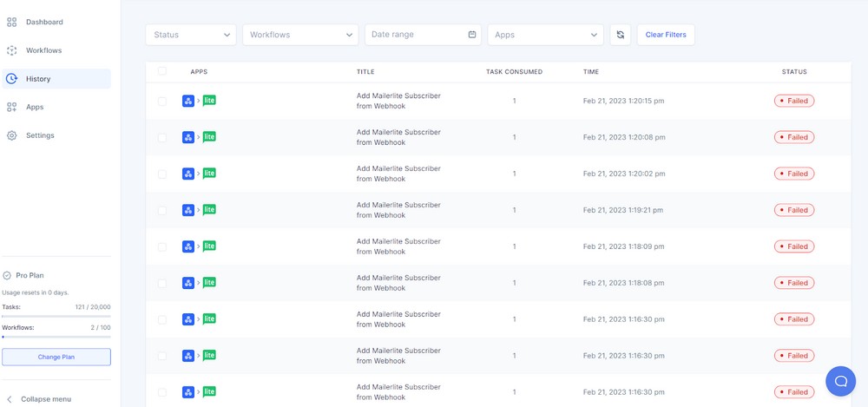Click Mailerlite icon in 1:19:21 pm row

point(209,210)
